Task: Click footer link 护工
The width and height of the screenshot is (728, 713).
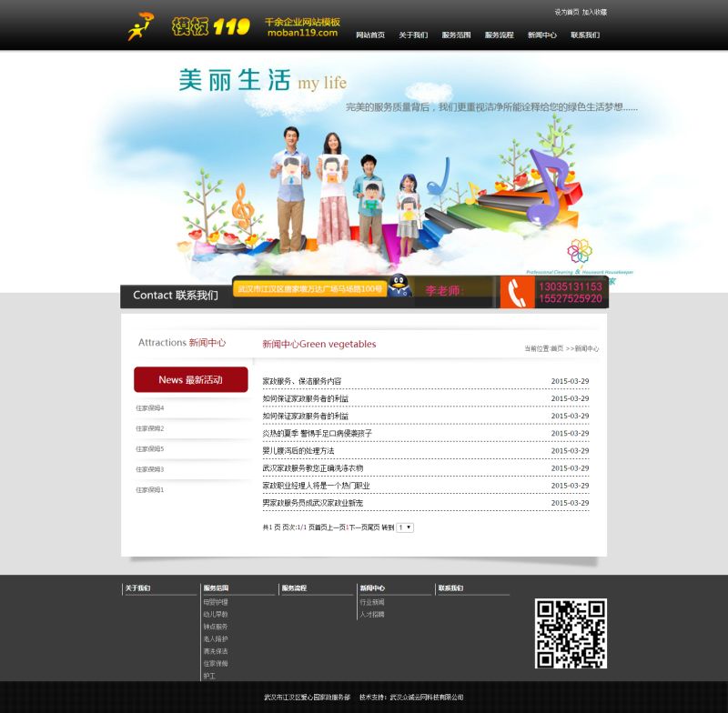Action: [x=209, y=676]
